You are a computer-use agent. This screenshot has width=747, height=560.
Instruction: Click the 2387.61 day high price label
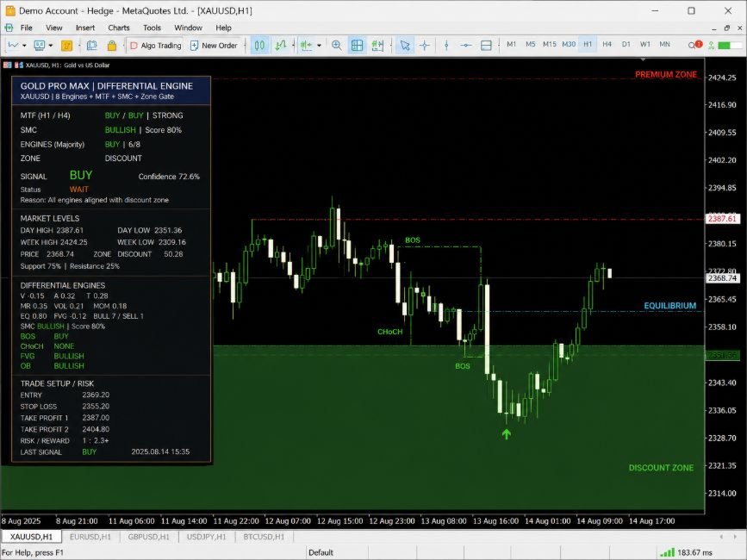(x=722, y=219)
